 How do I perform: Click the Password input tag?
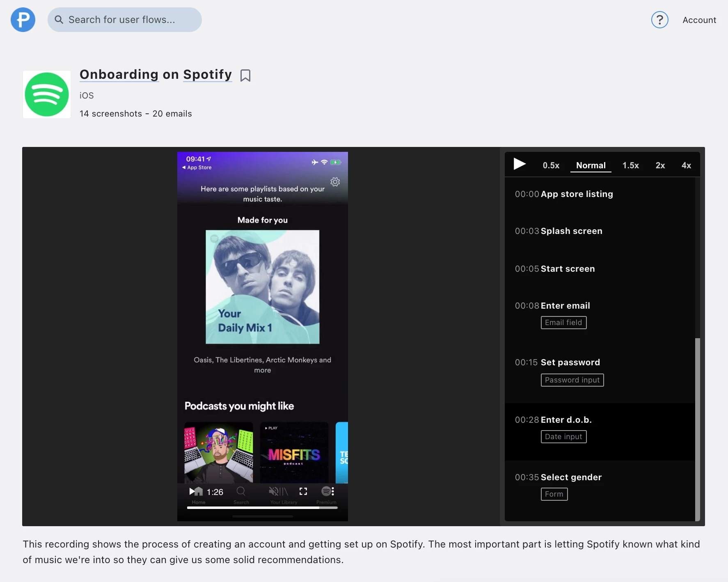[x=572, y=380]
